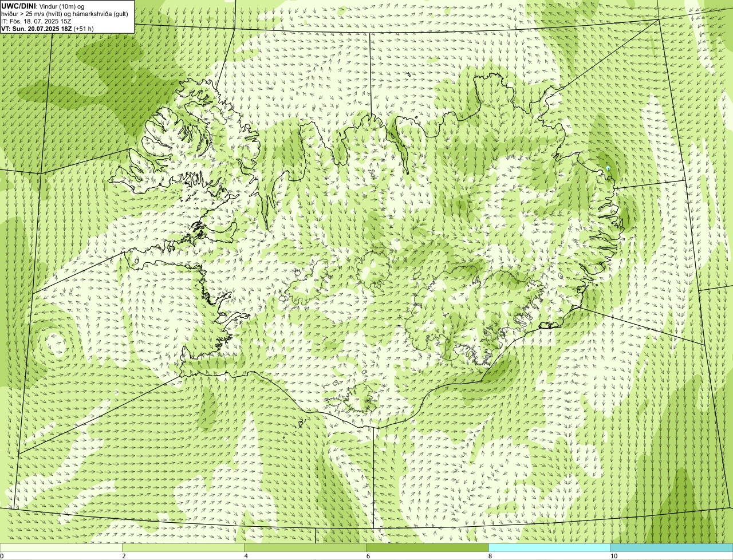
Task: Click the '10' label on color scale
Action: 613,556
